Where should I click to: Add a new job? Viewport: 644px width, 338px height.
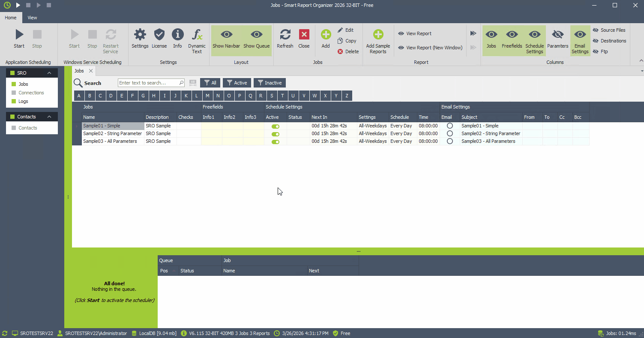tap(325, 38)
